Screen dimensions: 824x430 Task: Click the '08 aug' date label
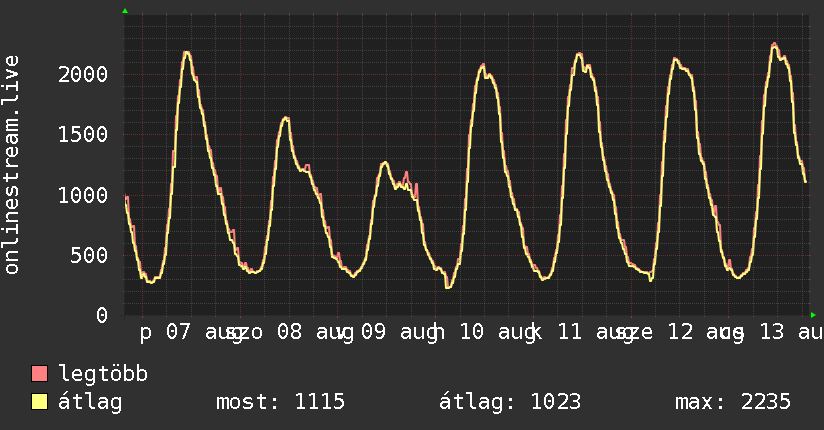pyautogui.click(x=315, y=333)
